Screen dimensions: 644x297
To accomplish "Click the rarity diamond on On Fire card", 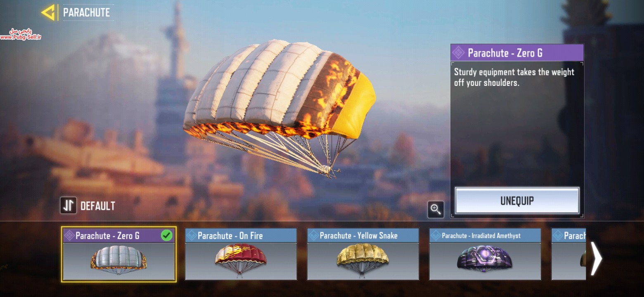I will point(191,236).
